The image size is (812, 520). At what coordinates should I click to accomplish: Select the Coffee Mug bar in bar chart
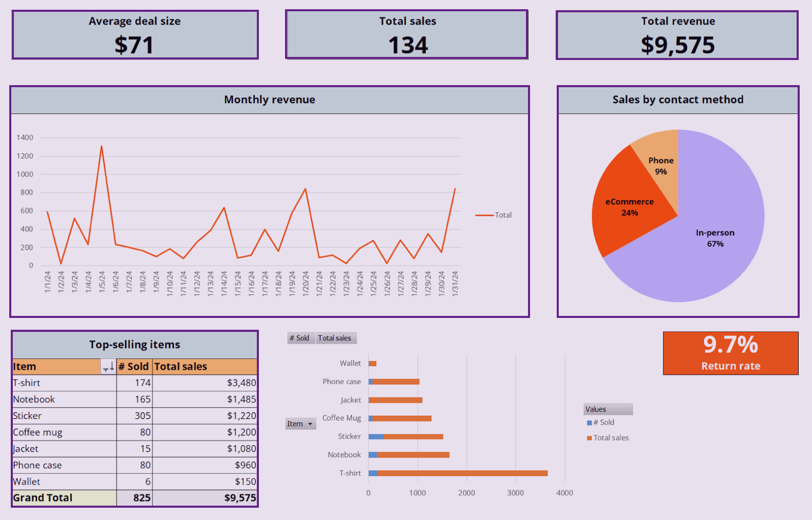point(400,418)
